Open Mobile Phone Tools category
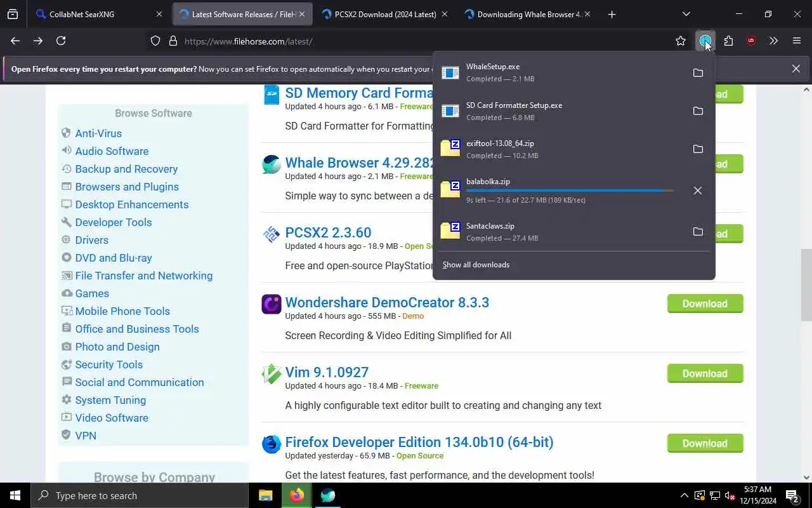Screen dimensions: 812x508 pos(122,311)
